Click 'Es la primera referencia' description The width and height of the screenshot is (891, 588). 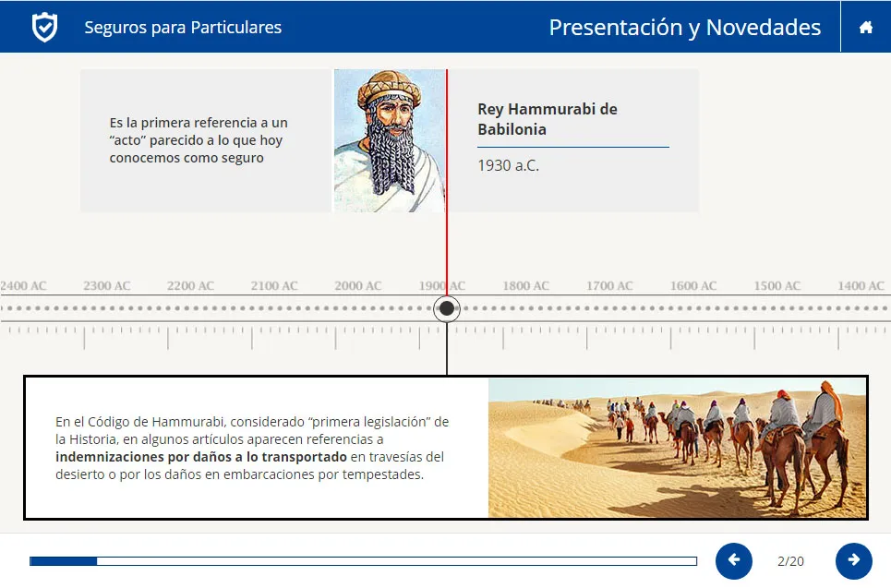(x=199, y=140)
